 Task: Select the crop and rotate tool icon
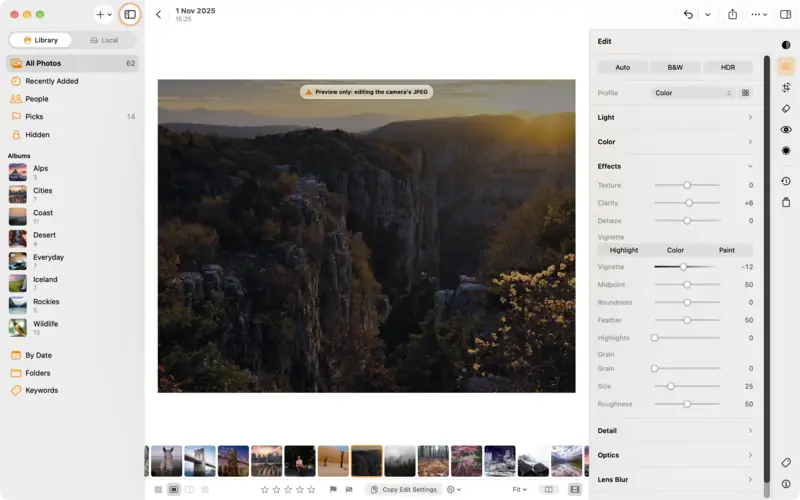point(786,87)
